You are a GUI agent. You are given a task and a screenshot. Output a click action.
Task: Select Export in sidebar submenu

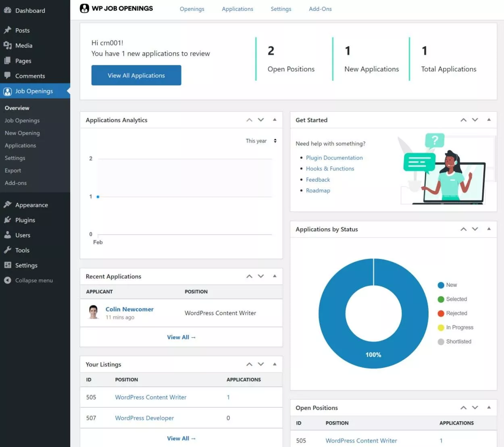tap(13, 171)
